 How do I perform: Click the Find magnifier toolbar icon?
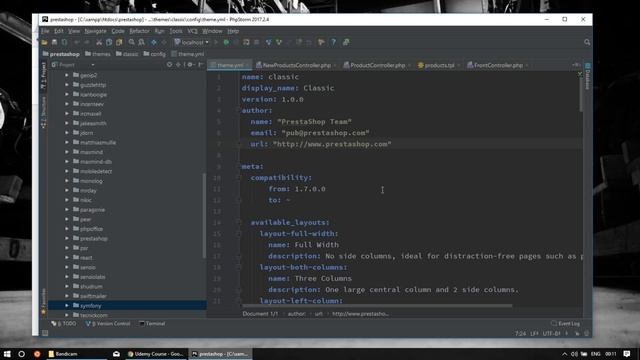click(x=131, y=42)
